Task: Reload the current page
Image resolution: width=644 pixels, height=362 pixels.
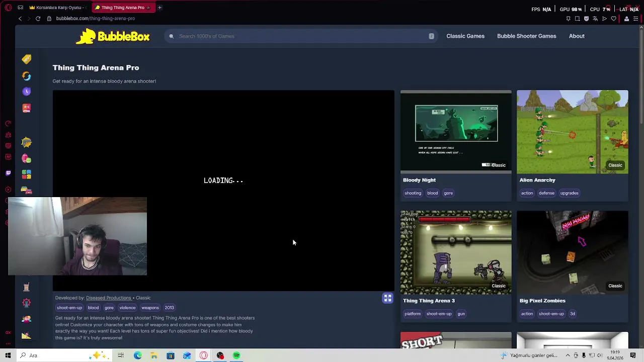Action: [38, 19]
